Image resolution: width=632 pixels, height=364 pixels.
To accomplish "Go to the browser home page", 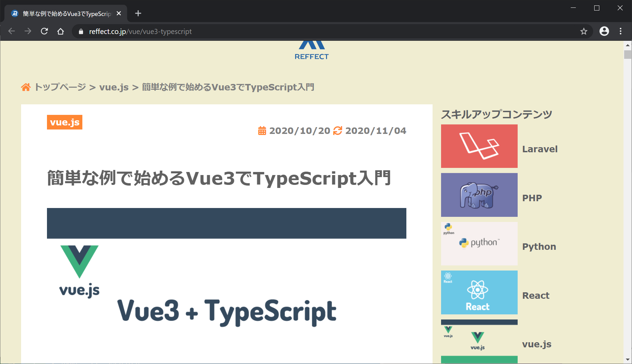I will click(61, 31).
